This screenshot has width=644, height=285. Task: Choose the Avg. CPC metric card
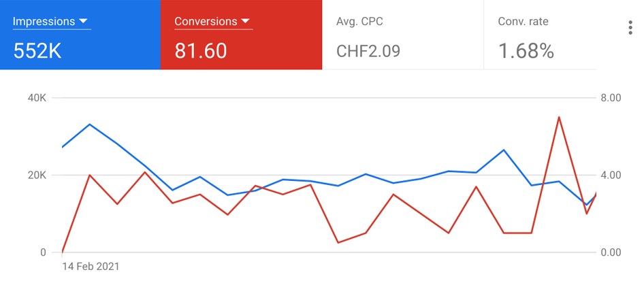(403, 35)
